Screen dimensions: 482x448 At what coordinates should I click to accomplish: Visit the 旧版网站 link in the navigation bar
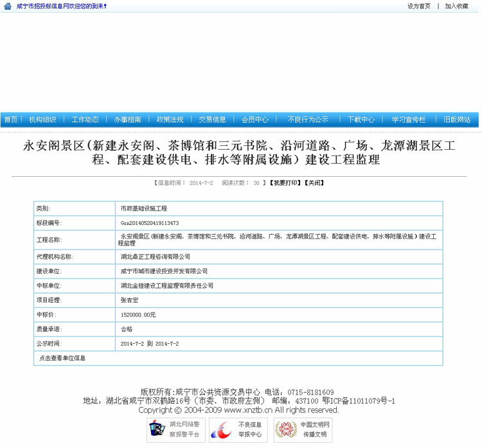click(x=456, y=120)
